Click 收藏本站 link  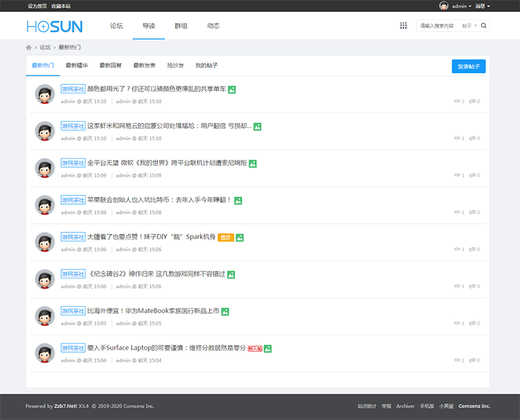(x=61, y=6)
